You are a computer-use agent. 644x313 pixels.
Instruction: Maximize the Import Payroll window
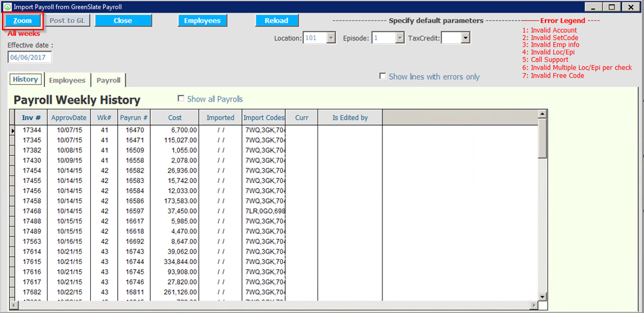coord(612,7)
